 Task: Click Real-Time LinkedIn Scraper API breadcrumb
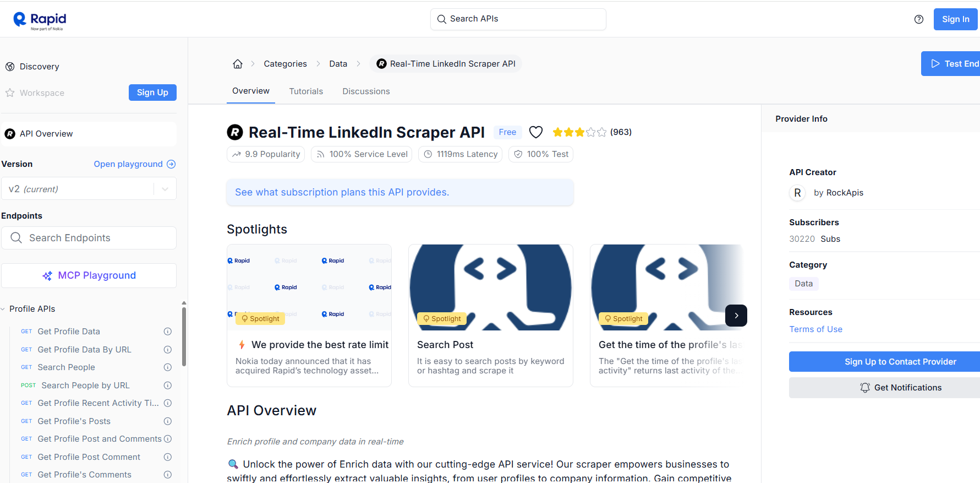pos(446,64)
